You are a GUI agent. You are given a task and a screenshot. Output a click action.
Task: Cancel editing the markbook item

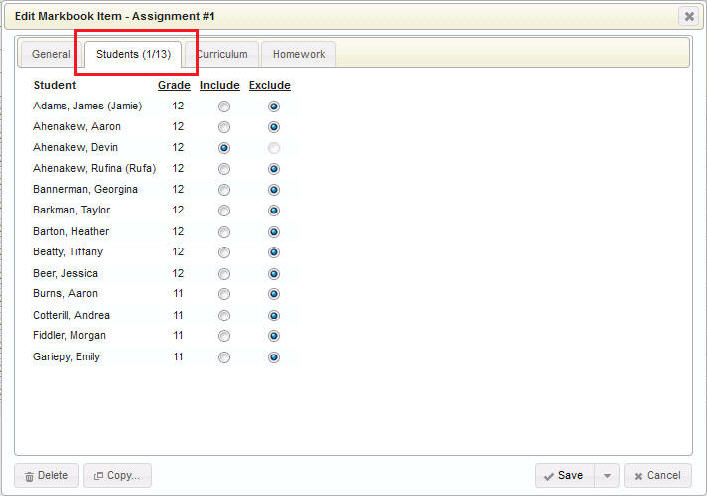pos(657,476)
